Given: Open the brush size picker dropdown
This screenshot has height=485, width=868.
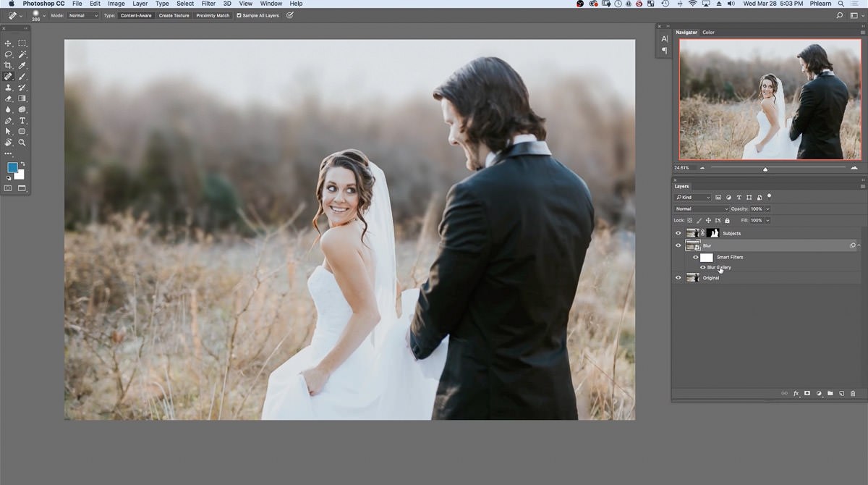Looking at the screenshot, I should (x=43, y=15).
